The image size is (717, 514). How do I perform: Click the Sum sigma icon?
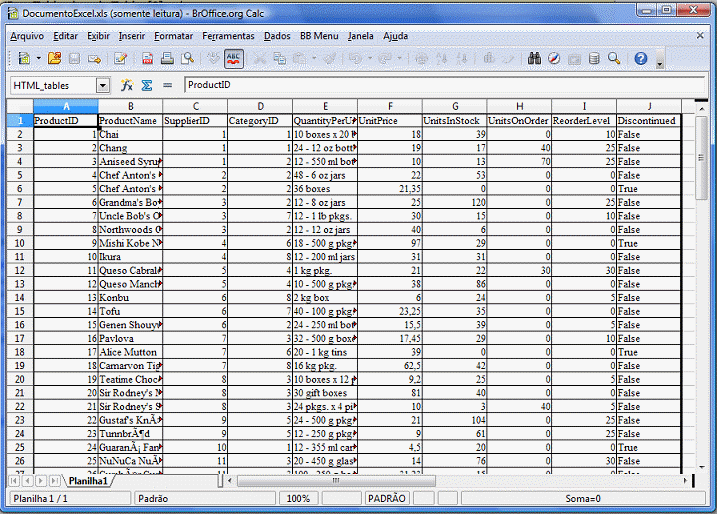147,85
